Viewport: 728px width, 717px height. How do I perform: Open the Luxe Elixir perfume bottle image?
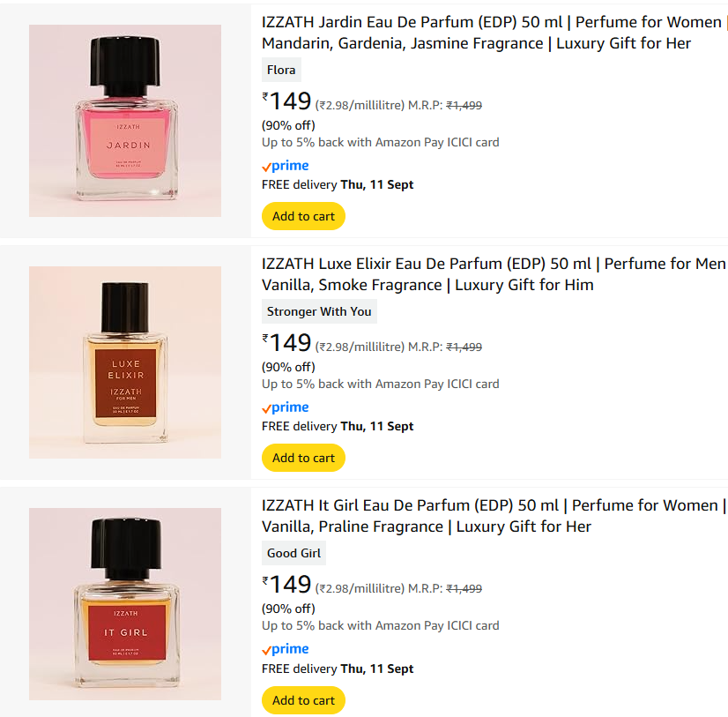tap(125, 362)
